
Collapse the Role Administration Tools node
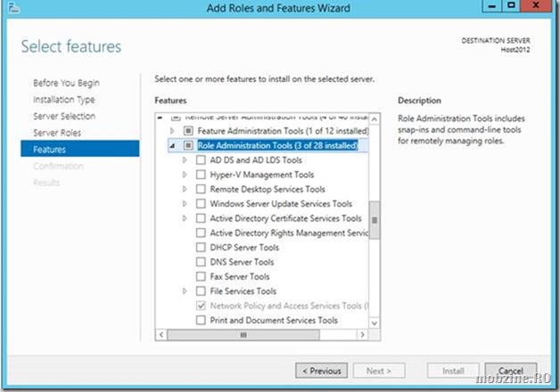coord(172,145)
